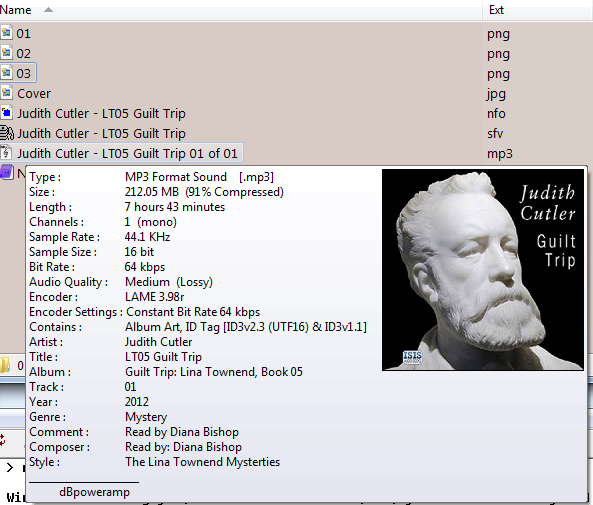
Task: Click the 1 (mono) channels value
Action: click(x=151, y=222)
